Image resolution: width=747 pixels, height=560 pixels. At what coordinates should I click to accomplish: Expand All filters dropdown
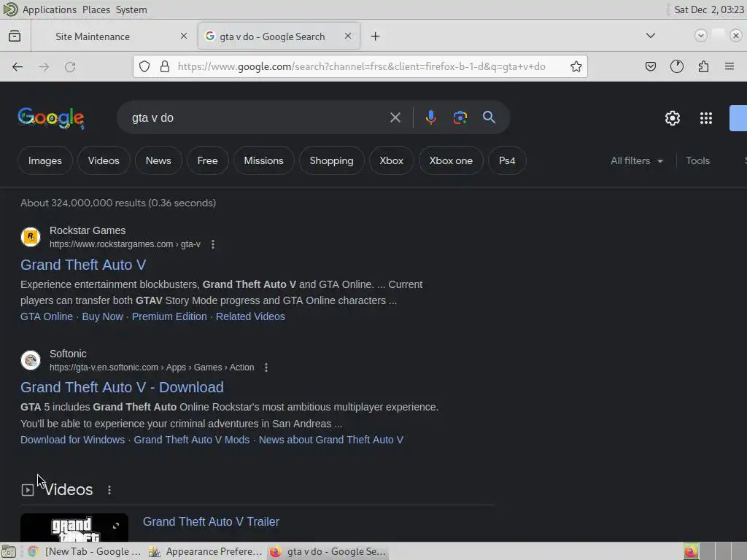coord(637,161)
